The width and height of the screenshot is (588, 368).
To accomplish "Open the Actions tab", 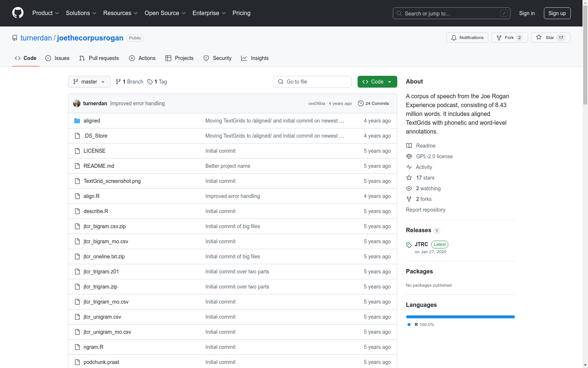I will (142, 58).
